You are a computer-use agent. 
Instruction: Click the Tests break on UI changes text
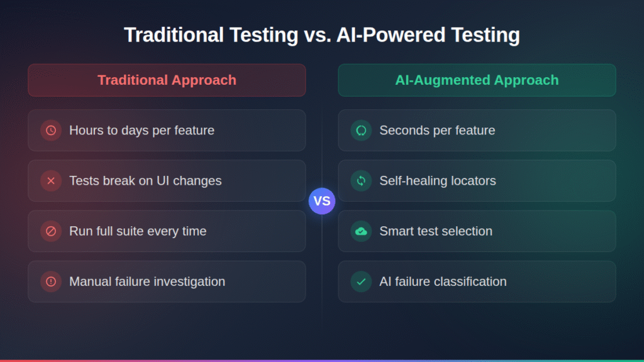click(x=145, y=181)
